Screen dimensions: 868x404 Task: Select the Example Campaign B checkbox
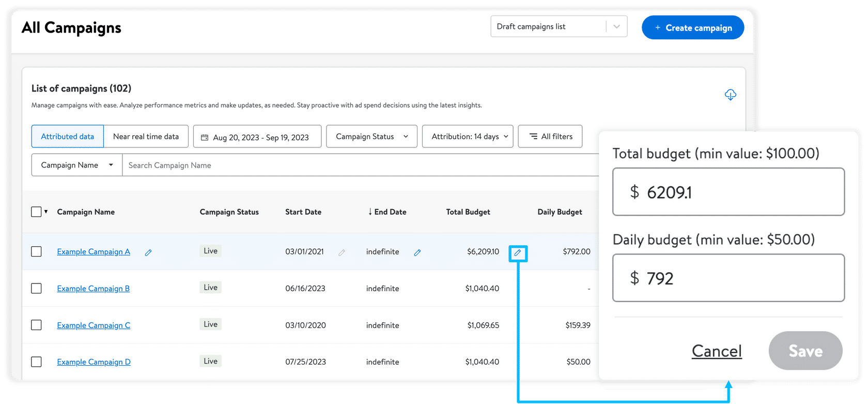coord(36,288)
